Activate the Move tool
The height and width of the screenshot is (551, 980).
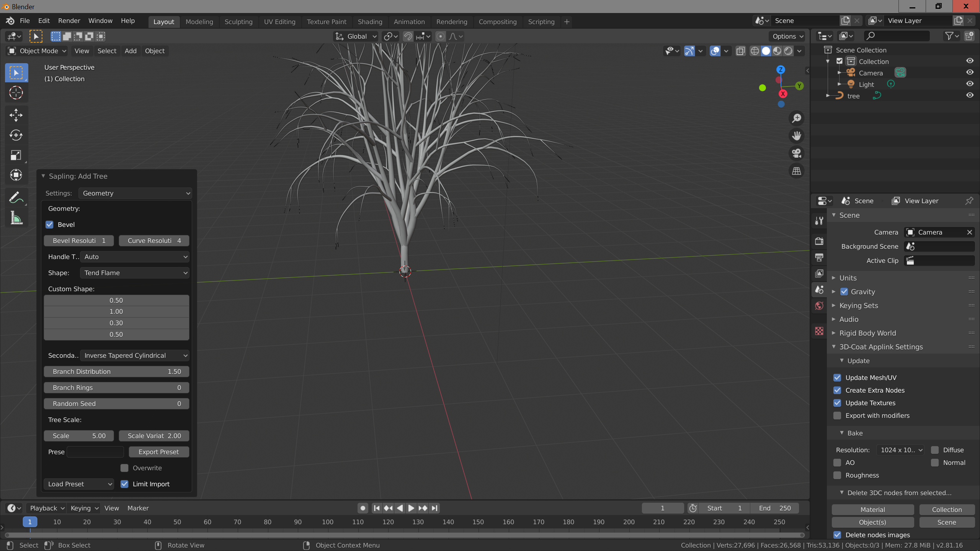pyautogui.click(x=16, y=115)
